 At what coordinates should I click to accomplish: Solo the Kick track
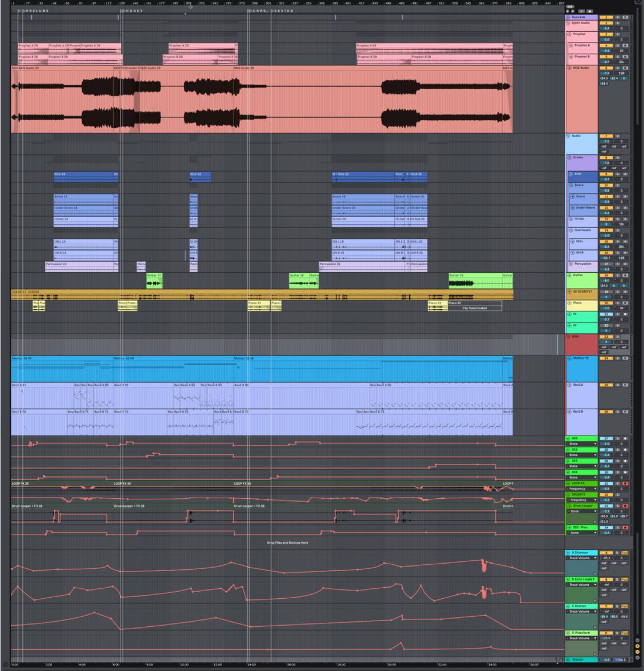coord(618,174)
